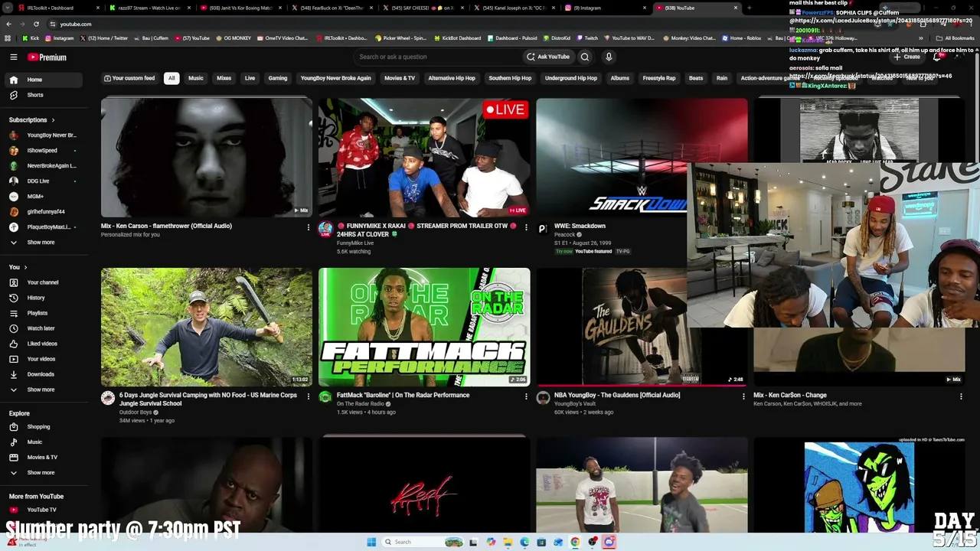Open more options for FunnyMike live stream
This screenshot has width=980, height=551.
click(x=526, y=227)
